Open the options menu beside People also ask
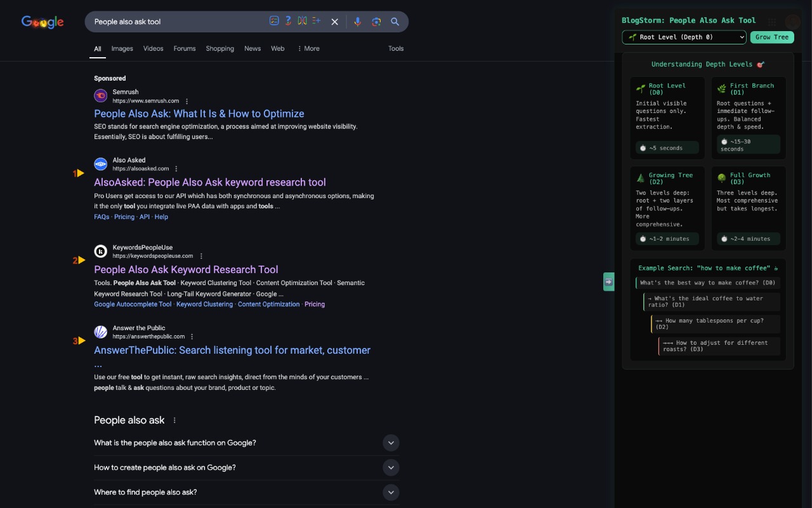 click(x=174, y=420)
